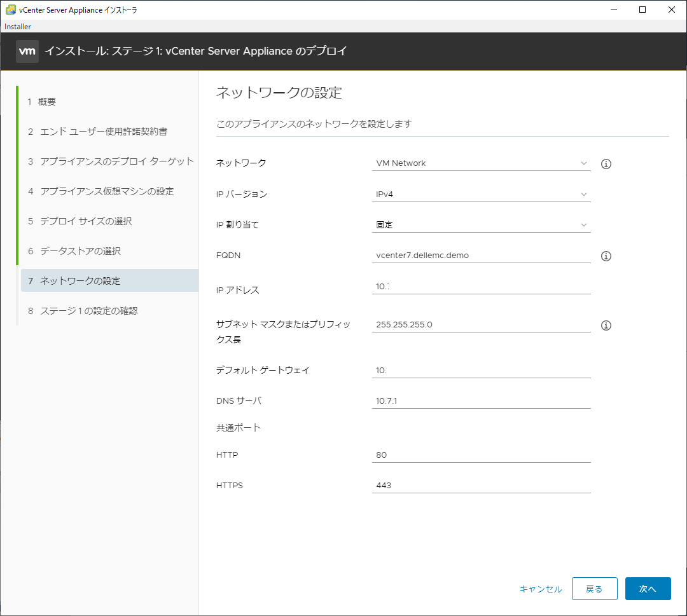Open the IP 割り当て dropdown showing 固定
The height and width of the screenshot is (616, 687).
coord(481,224)
